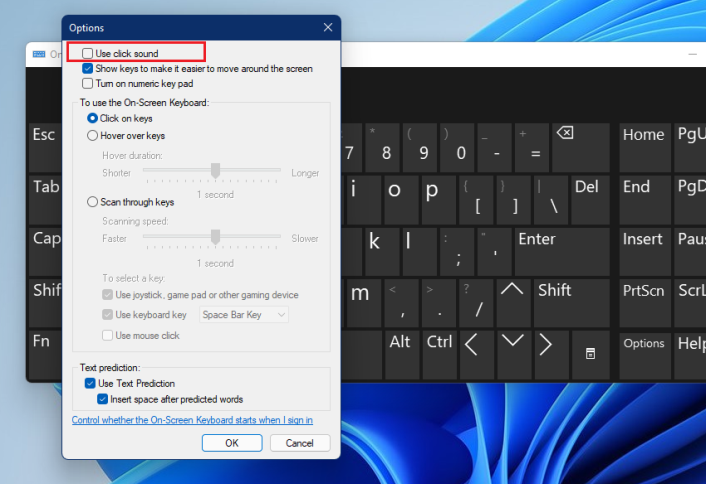Tap the minus key
Viewport: 706px width, 484px height.
coord(495,147)
